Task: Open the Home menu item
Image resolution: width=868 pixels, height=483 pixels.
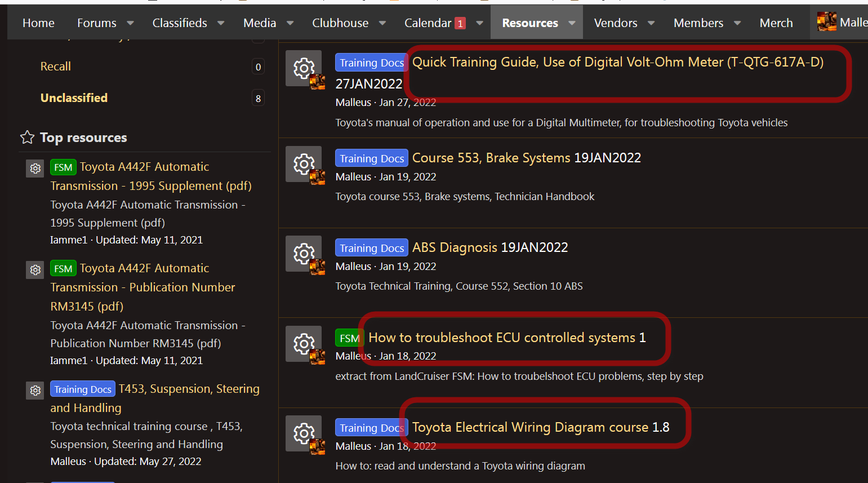Action: click(x=38, y=23)
